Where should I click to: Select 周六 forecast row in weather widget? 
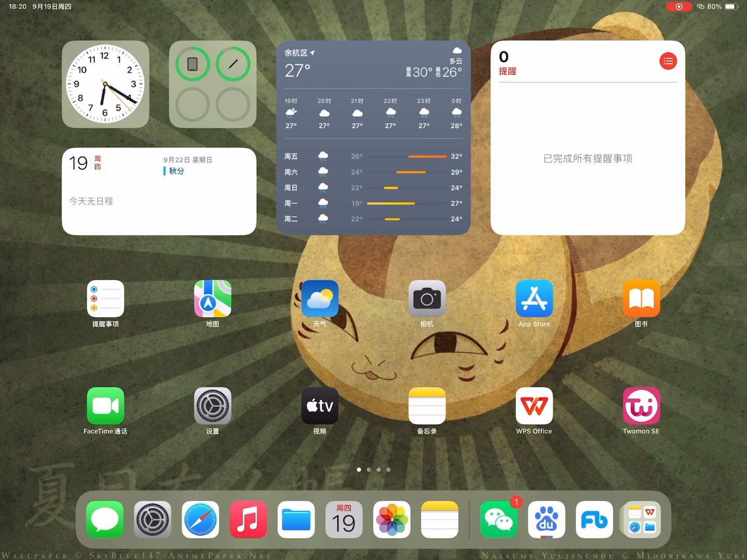point(373,172)
